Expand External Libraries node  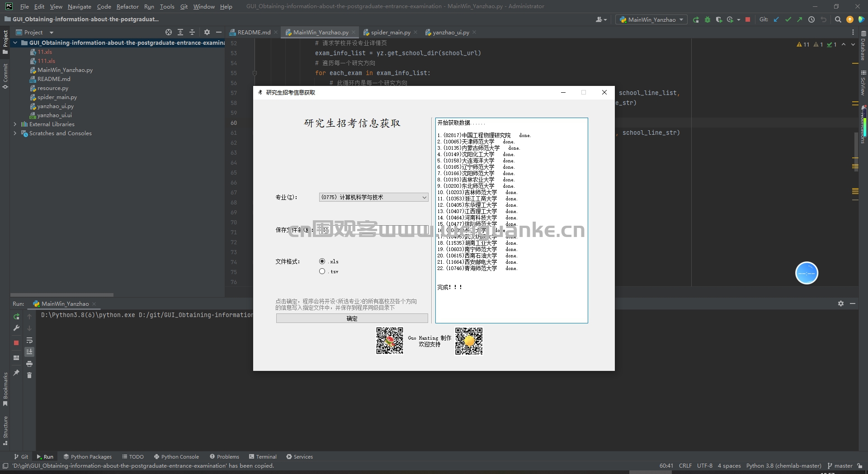(15, 124)
